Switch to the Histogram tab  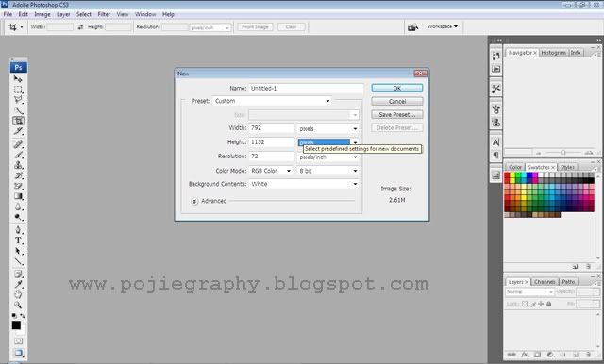pyautogui.click(x=553, y=53)
